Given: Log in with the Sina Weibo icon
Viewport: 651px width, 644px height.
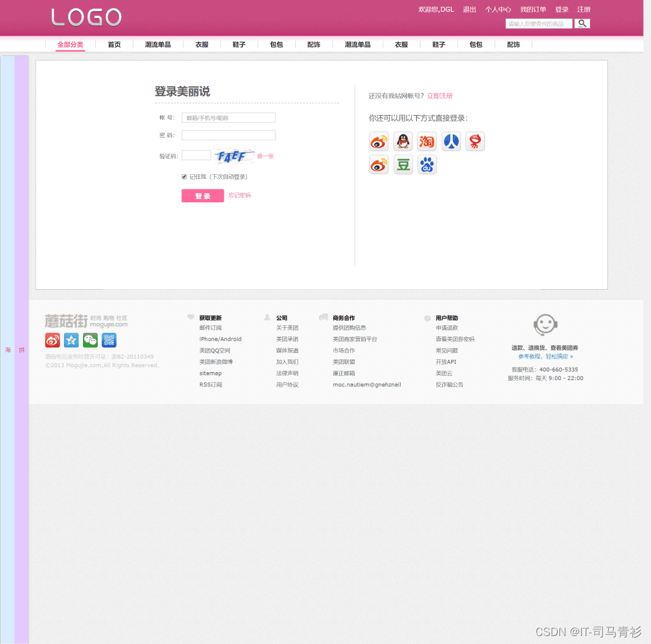Looking at the screenshot, I should 379,141.
